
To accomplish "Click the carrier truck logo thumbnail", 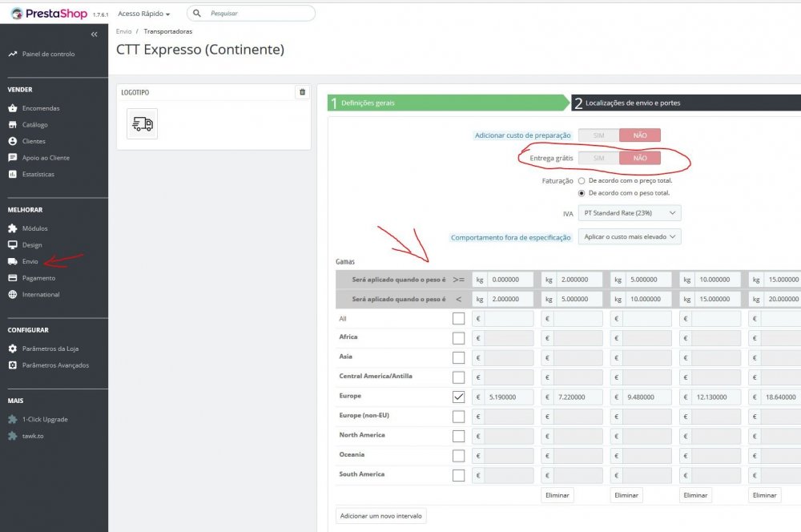I will [143, 123].
